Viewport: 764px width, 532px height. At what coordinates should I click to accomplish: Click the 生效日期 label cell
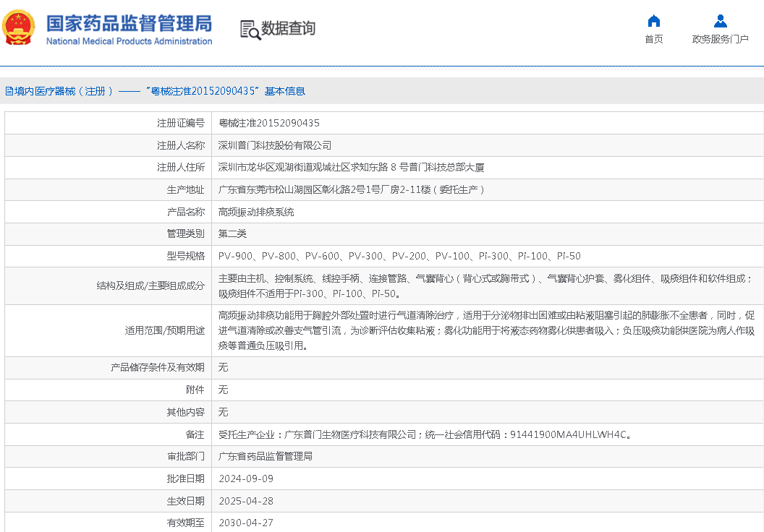[109, 502]
